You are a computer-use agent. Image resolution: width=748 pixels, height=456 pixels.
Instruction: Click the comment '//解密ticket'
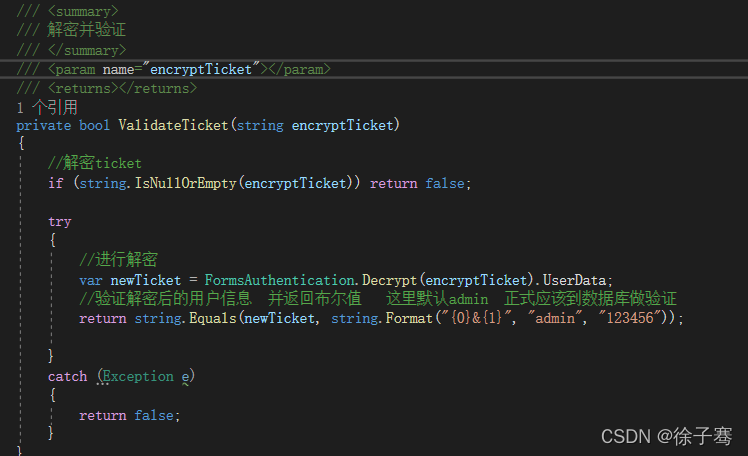[94, 163]
